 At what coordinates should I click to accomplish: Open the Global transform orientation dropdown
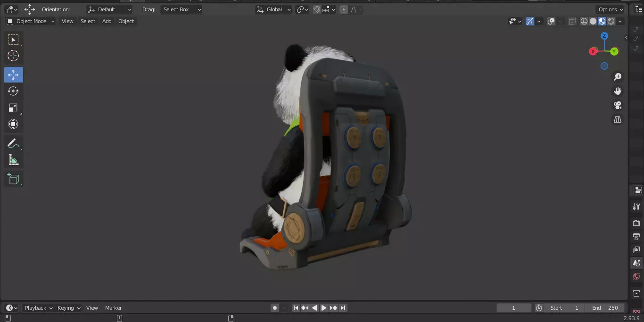point(273,9)
